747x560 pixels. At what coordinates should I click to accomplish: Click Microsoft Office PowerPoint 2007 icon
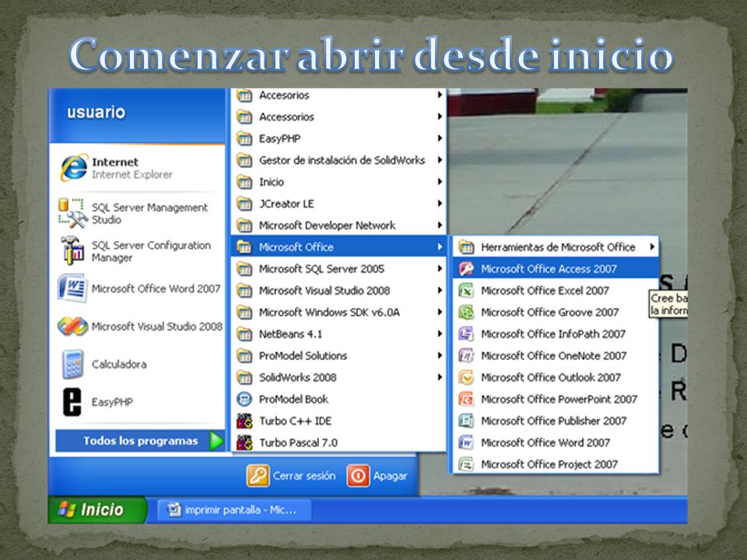(x=466, y=399)
